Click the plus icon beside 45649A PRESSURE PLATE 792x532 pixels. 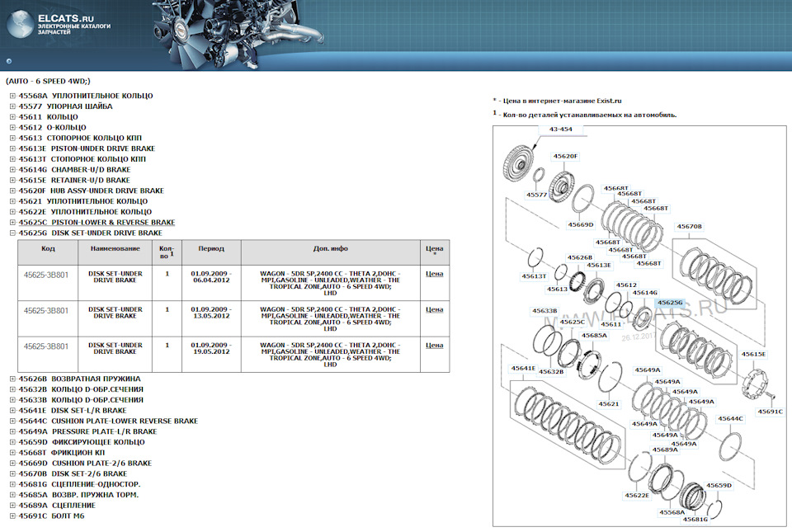(x=12, y=431)
